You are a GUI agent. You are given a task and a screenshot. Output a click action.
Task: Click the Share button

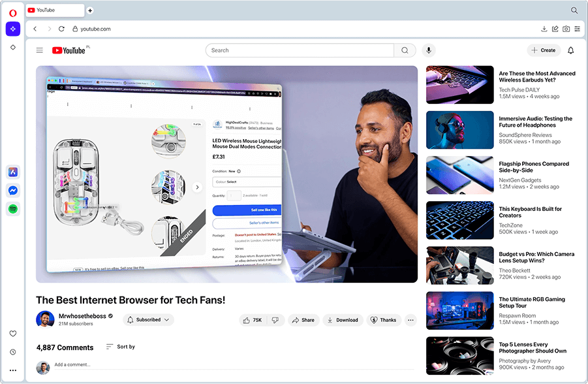tap(303, 320)
